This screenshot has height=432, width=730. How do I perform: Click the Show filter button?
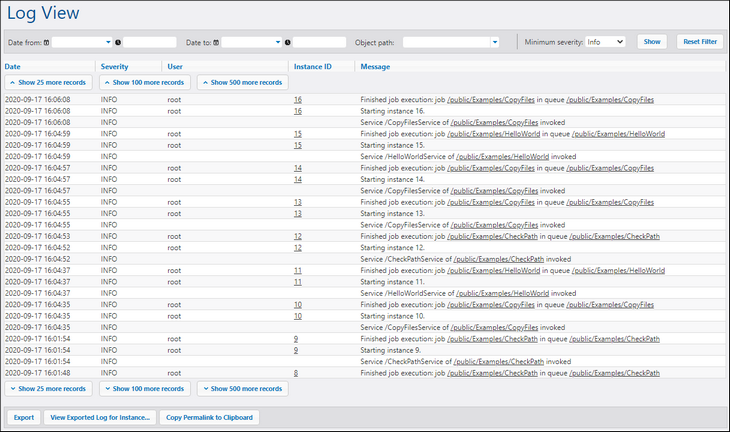(x=652, y=42)
